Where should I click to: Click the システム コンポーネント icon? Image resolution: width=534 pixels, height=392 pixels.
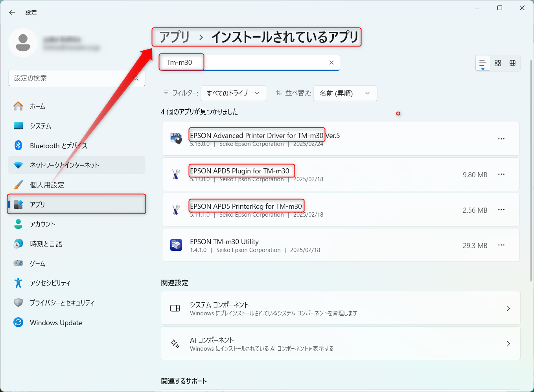175,308
